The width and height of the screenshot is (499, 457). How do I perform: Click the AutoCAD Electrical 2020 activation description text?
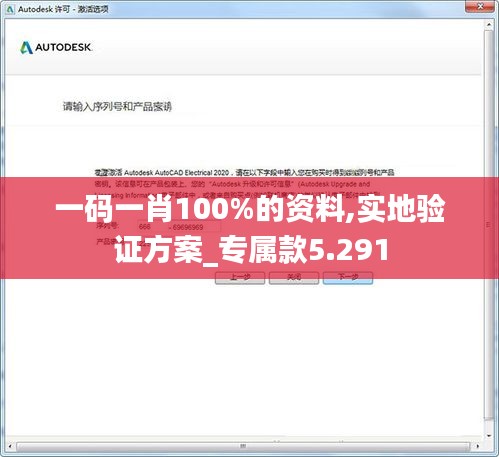tap(244, 184)
